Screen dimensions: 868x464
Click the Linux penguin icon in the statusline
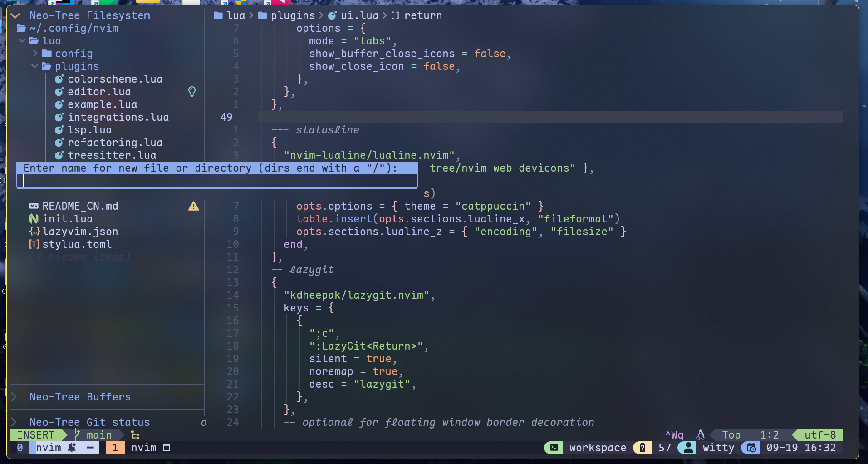[701, 434]
